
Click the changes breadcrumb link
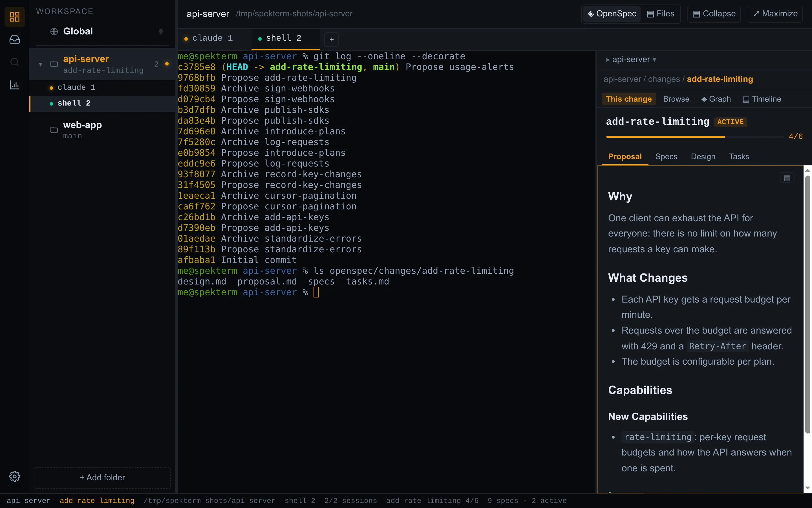click(664, 79)
